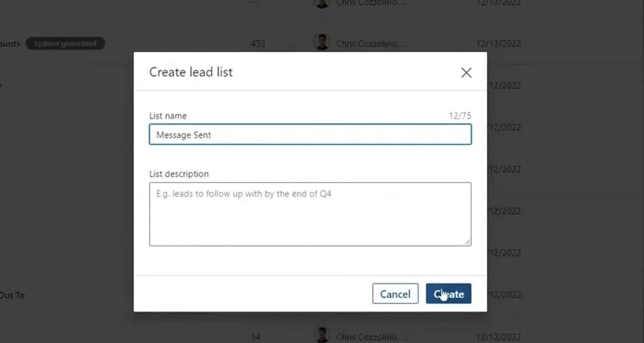Click Chris Cozzolino name in 433 row
The width and height of the screenshot is (644, 343).
coord(372,44)
